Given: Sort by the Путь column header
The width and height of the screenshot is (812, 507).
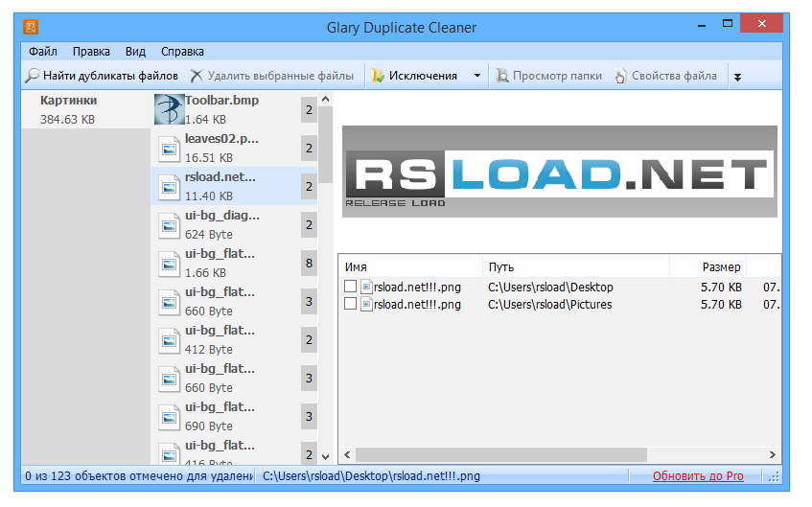Looking at the screenshot, I should tap(576, 267).
